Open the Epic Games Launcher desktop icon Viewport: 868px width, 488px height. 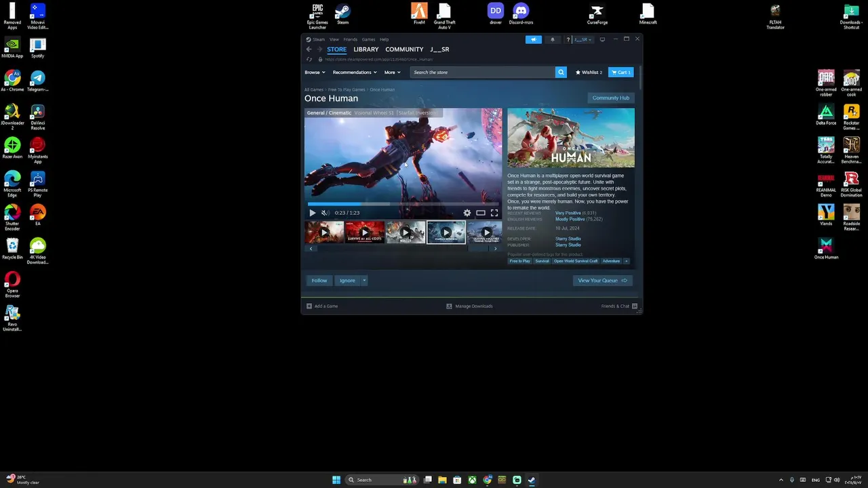tap(317, 16)
